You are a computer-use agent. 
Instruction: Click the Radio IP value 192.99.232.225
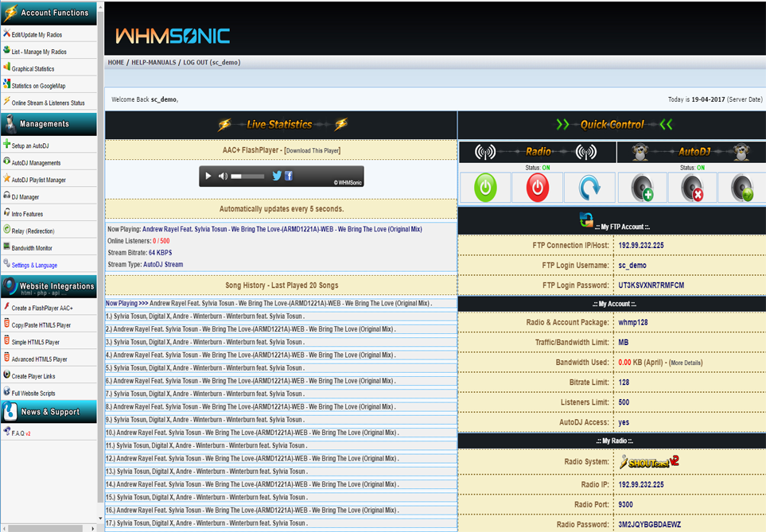641,484
